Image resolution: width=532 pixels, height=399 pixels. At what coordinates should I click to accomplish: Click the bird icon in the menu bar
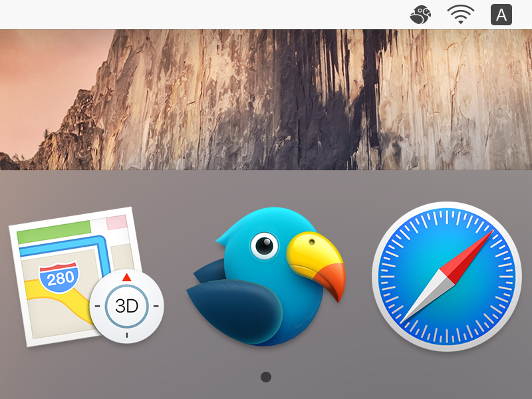point(420,15)
